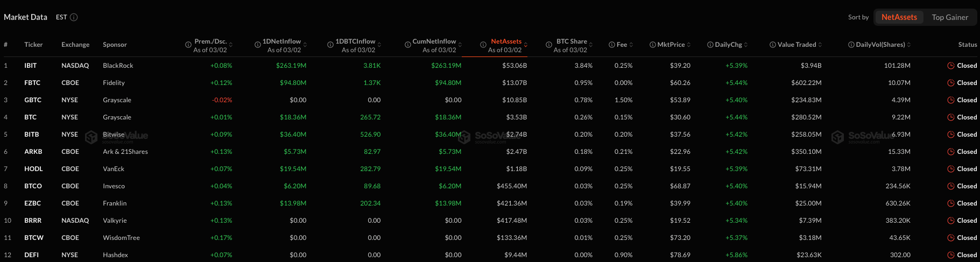980x262 pixels.
Task: Select Ark & 21Shares sponsor cell
Action: point(125,152)
